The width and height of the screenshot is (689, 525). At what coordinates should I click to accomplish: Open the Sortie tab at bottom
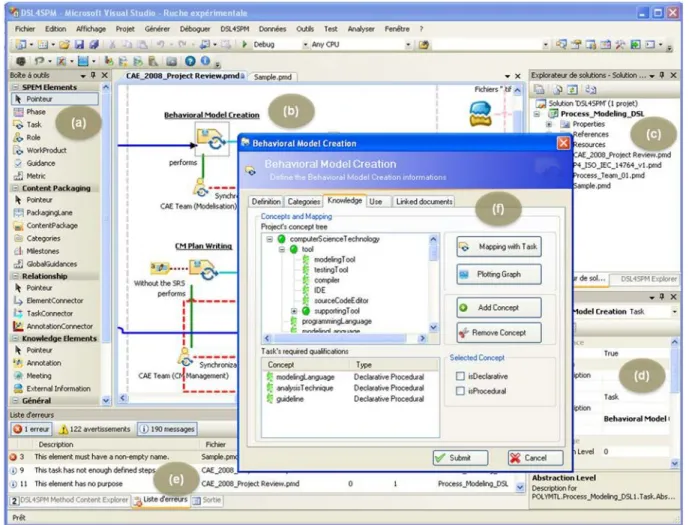[207, 500]
